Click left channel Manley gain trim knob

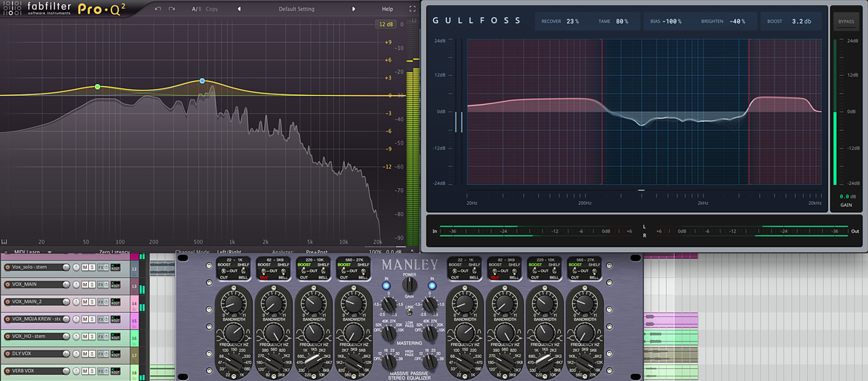[389, 304]
